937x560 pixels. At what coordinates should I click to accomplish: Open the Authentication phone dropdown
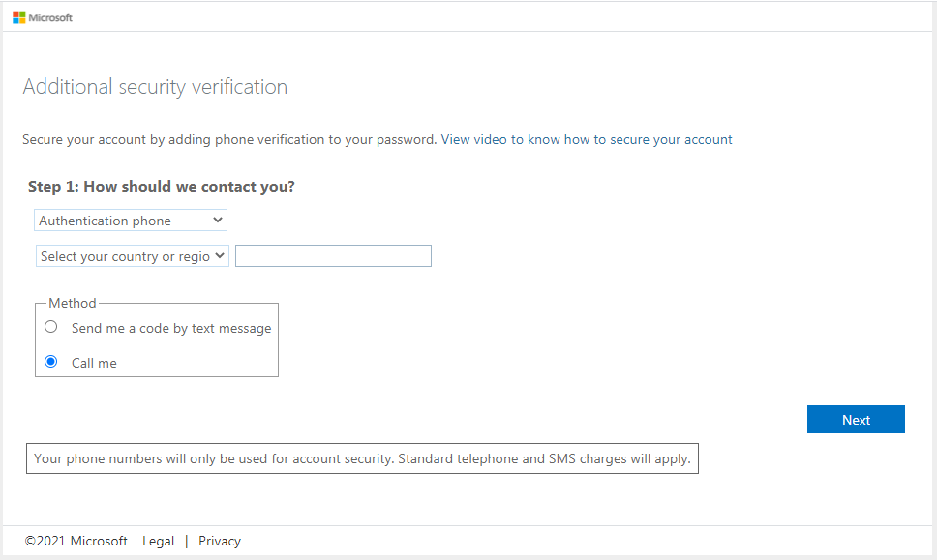131,221
